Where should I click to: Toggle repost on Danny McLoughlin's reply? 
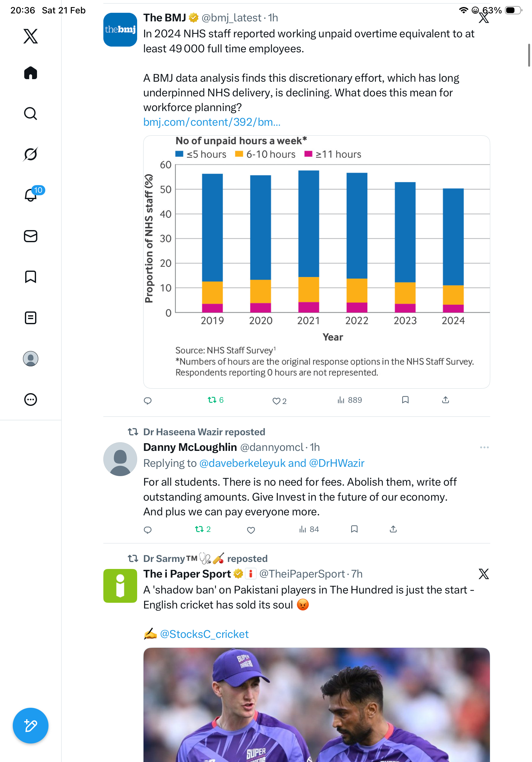199,529
